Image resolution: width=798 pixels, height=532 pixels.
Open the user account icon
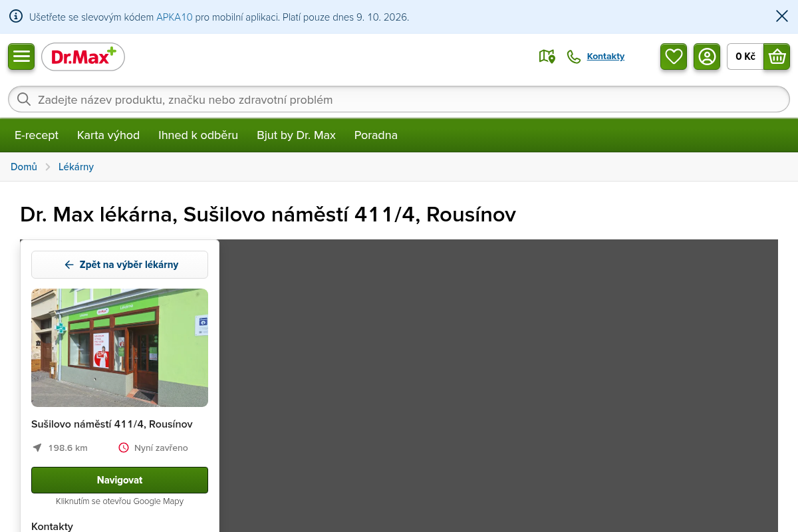coord(707,57)
